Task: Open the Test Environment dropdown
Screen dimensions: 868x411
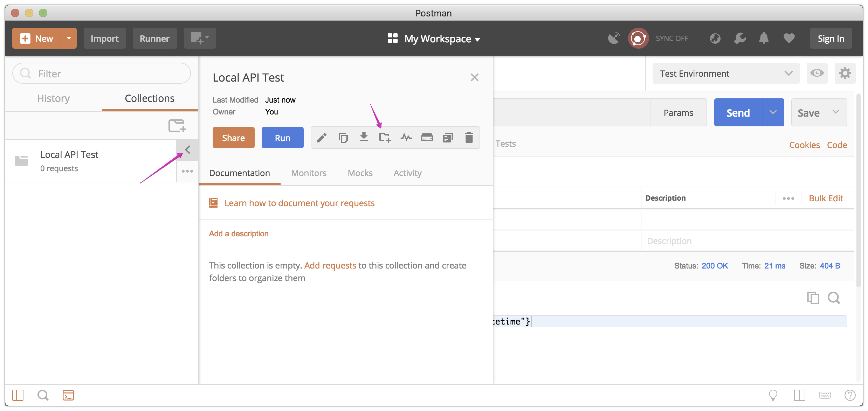Action: (x=726, y=73)
